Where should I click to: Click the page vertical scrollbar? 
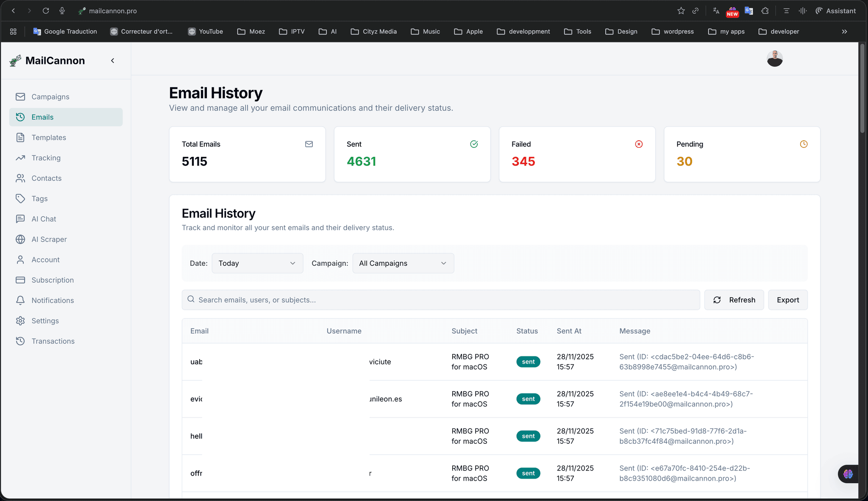862,89
